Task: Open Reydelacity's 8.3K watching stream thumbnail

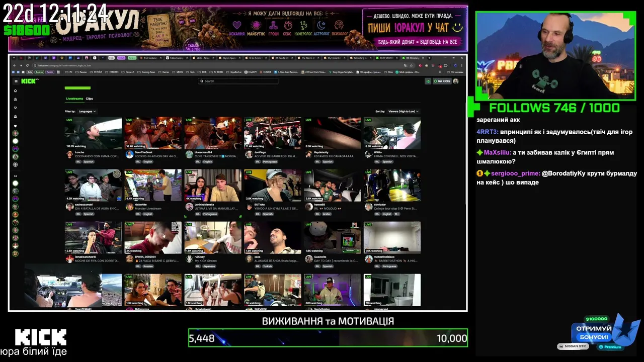Action: click(x=332, y=133)
